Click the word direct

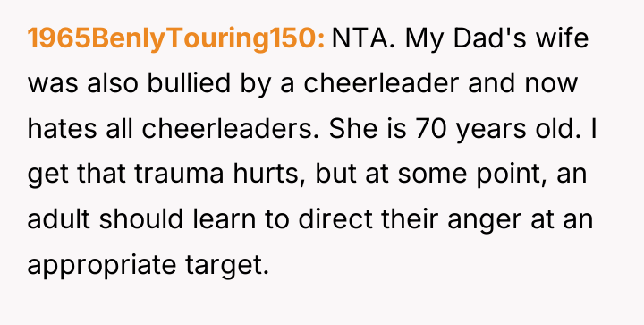point(335,219)
